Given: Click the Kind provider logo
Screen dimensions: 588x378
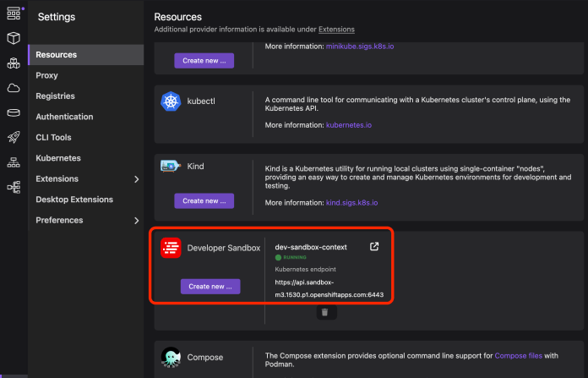Looking at the screenshot, I should (171, 166).
